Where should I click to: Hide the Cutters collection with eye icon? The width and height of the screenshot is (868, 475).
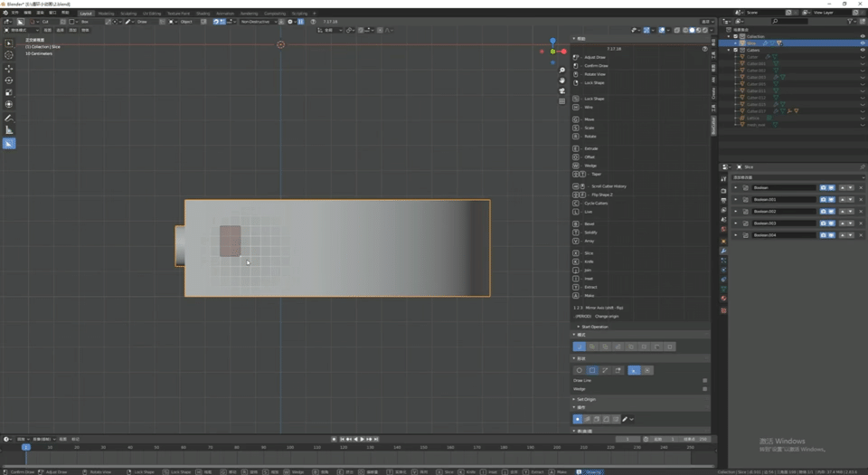point(862,50)
